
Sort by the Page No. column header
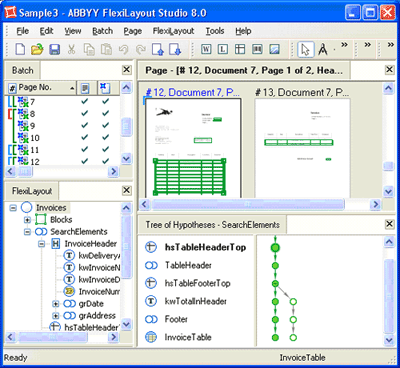pos(42,88)
